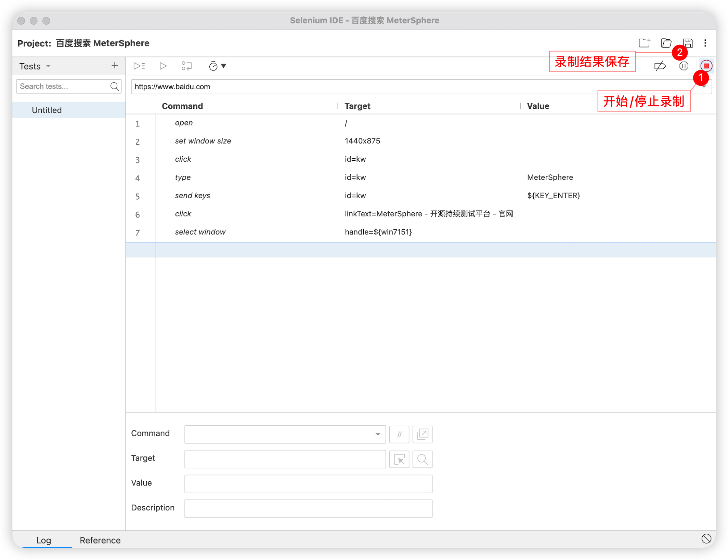Viewport: 728px width, 560px height.
Task: Select row 6 click linkText command
Action: pos(421,214)
